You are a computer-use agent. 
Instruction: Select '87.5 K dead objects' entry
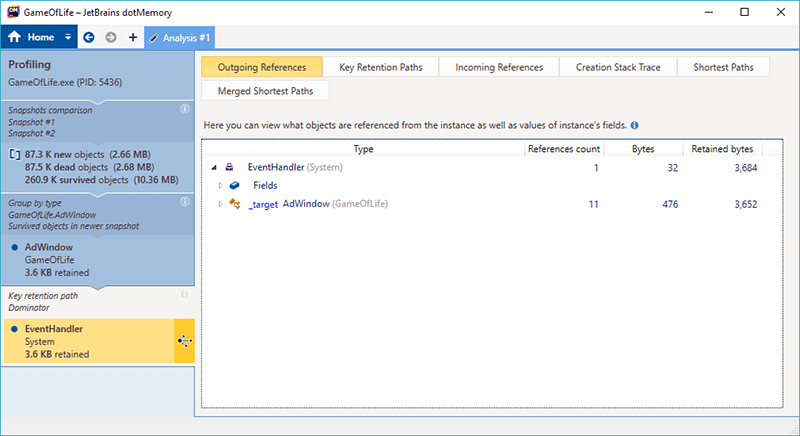(89, 167)
